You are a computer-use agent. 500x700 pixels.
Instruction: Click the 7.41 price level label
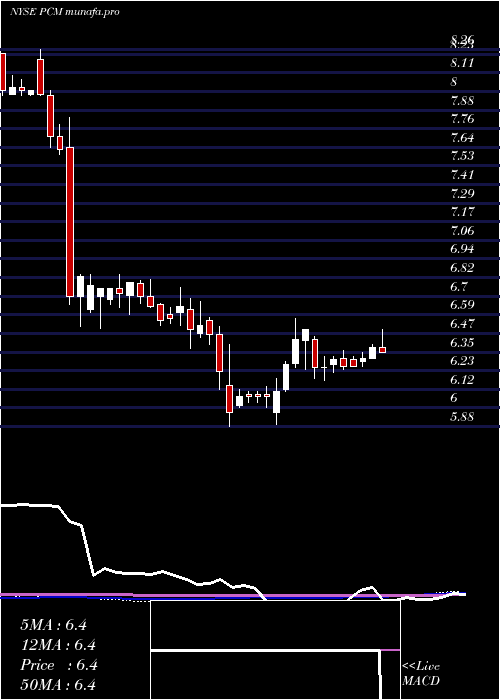(x=462, y=175)
